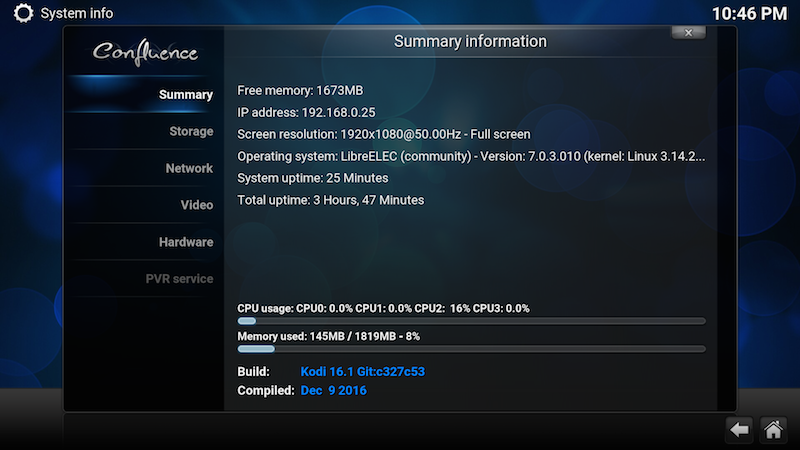Click the Confluence logo
This screenshot has height=450, width=800.
(145, 52)
